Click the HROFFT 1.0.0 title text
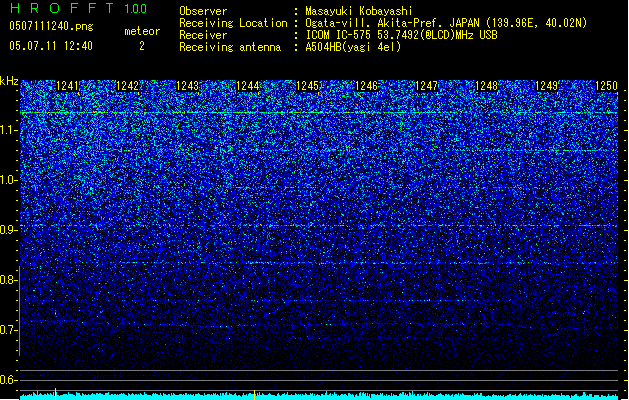 tap(78, 8)
